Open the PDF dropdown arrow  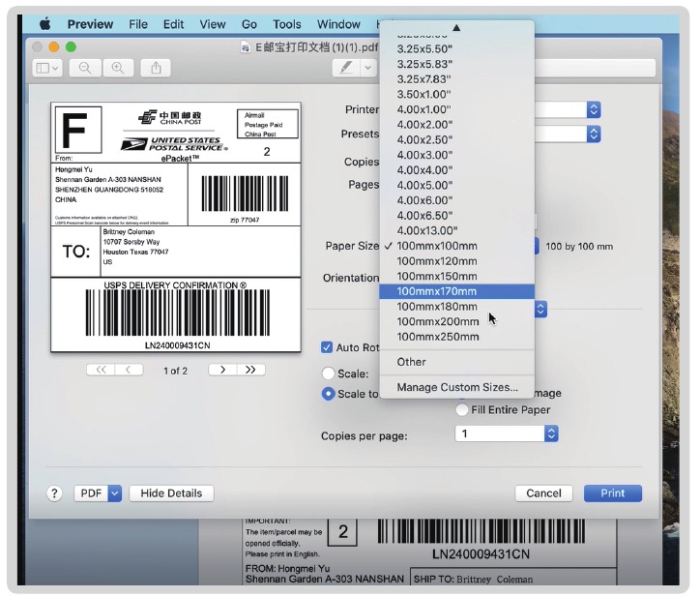click(115, 493)
